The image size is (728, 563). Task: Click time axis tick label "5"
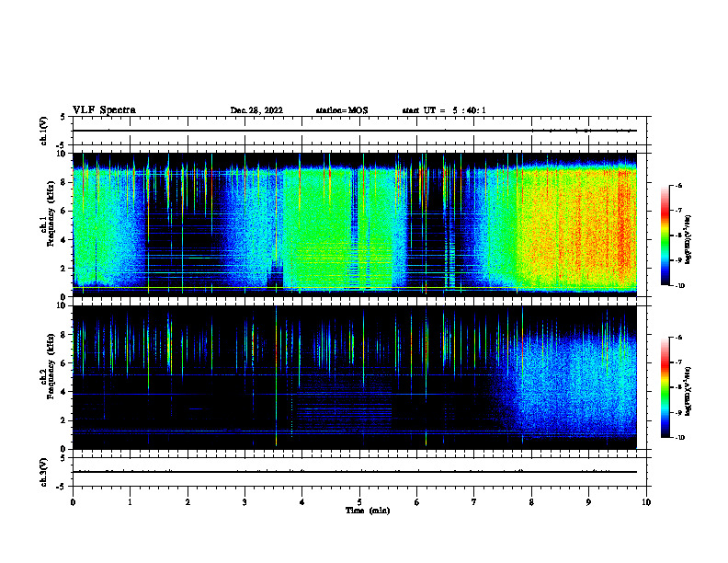[359, 502]
